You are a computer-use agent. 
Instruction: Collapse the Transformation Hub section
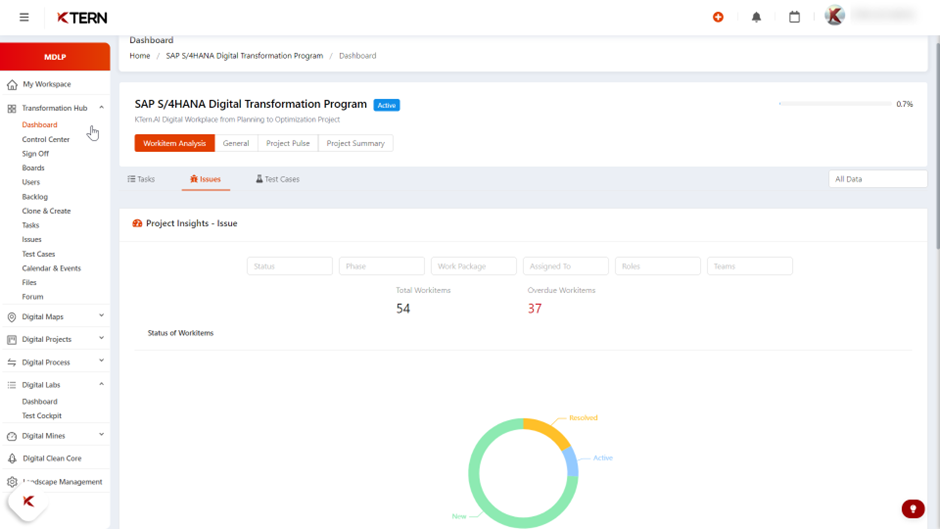coord(101,107)
